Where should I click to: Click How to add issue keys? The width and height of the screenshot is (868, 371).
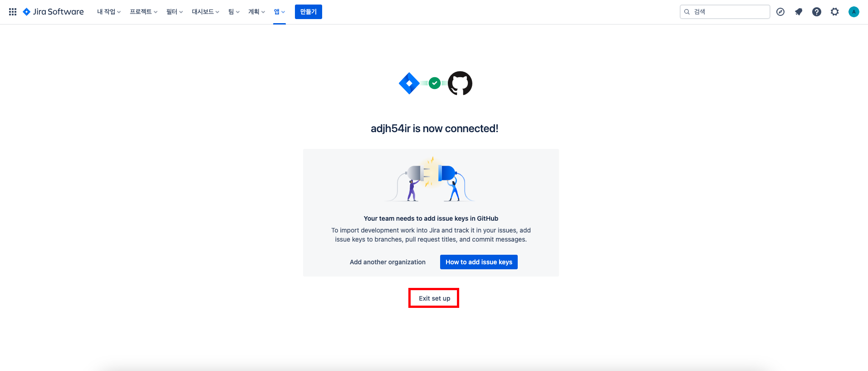point(479,262)
